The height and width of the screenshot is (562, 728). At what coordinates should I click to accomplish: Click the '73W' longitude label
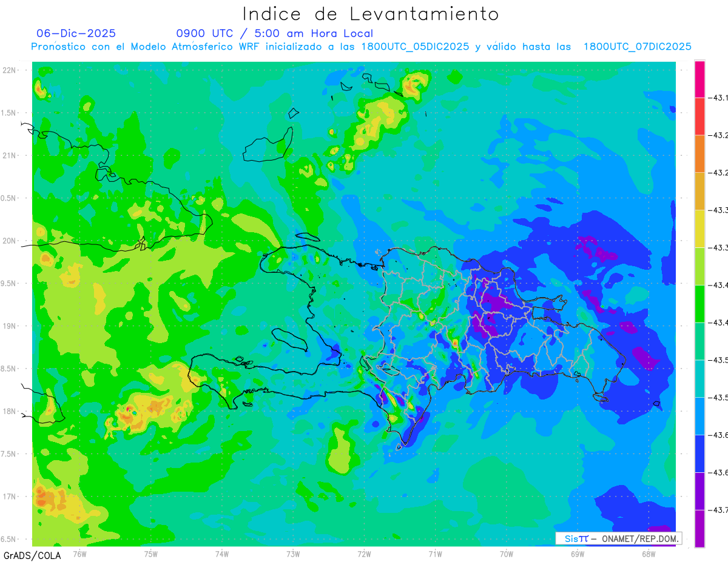(293, 554)
